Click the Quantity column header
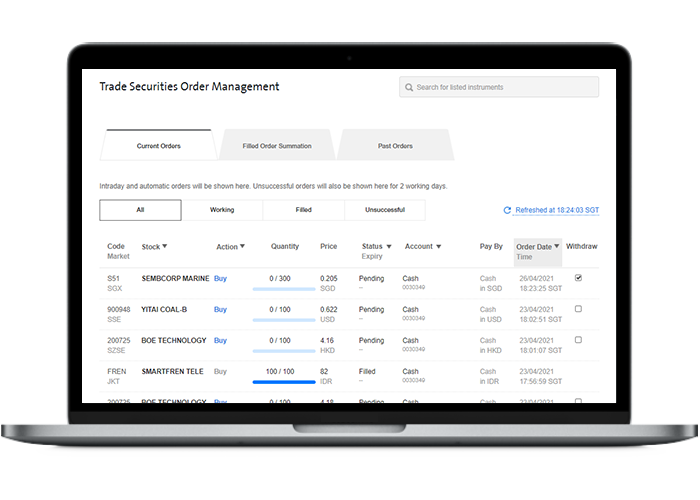The width and height of the screenshot is (700, 500). pos(285,246)
